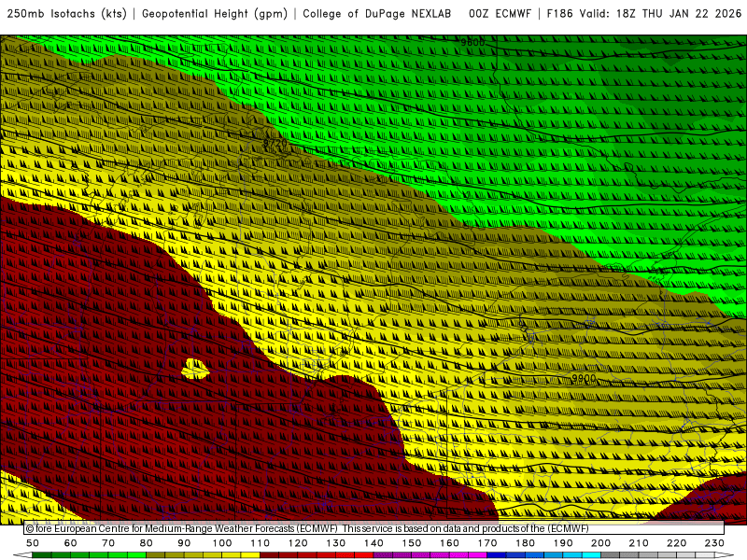Image resolution: width=747 pixels, height=560 pixels.
Task: Click the 9900 height contour label
Action: coord(584,378)
